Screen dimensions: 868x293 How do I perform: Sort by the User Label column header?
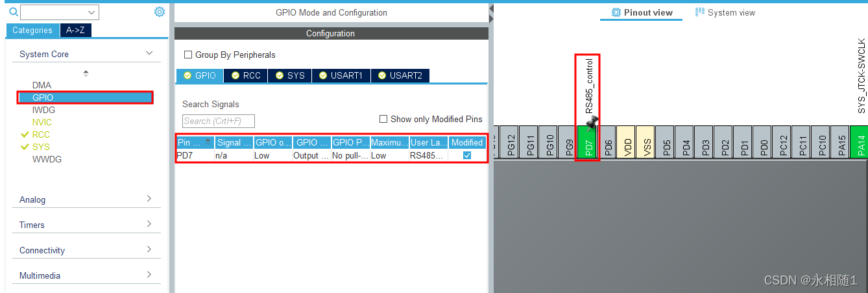pyautogui.click(x=428, y=142)
